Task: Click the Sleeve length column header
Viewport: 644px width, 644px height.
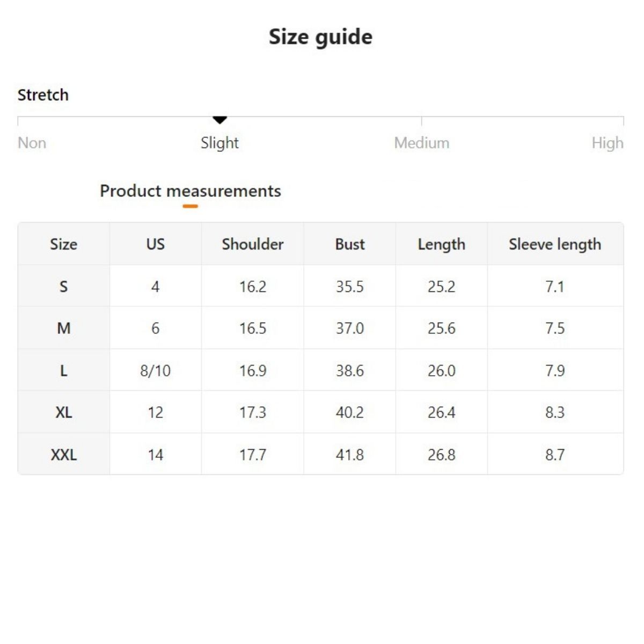Action: tap(555, 244)
